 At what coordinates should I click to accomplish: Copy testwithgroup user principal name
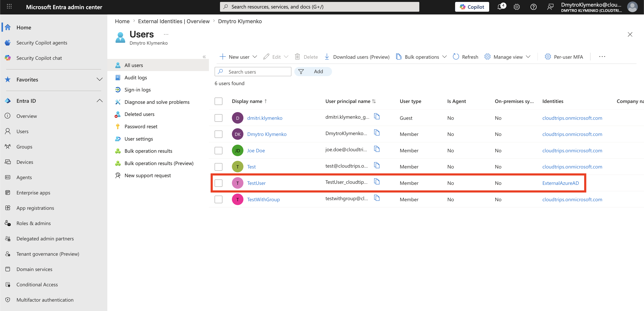377,198
